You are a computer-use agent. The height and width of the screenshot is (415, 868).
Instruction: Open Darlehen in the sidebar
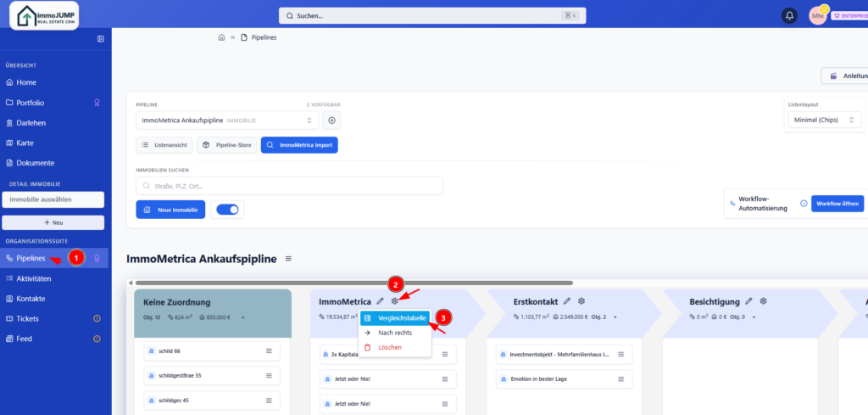click(31, 123)
